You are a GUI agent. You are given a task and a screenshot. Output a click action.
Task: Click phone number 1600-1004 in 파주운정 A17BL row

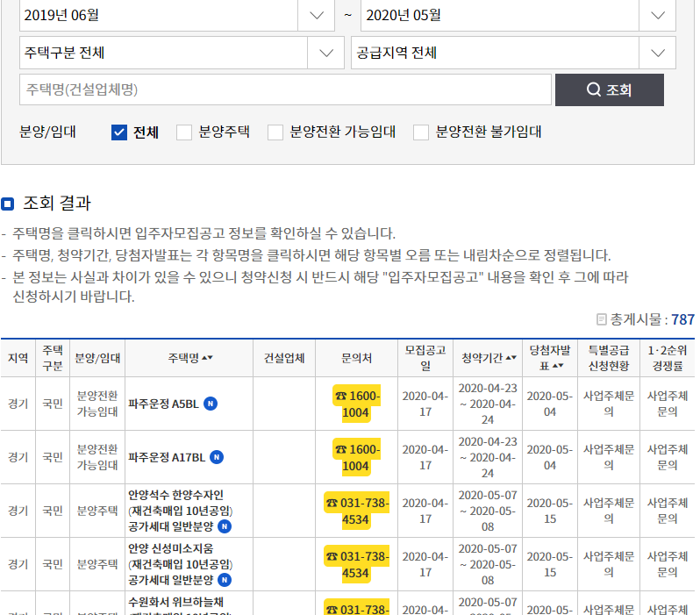click(x=357, y=457)
